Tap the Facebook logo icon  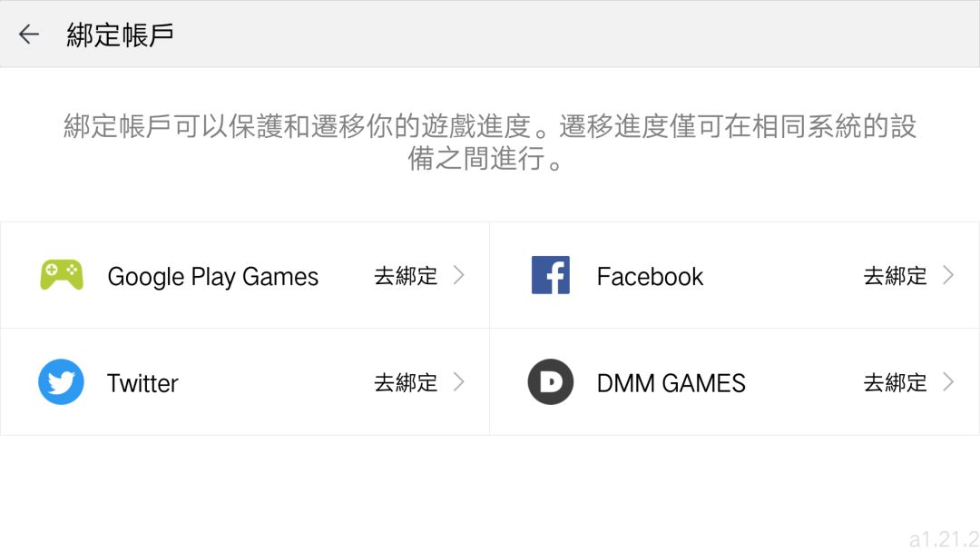click(x=551, y=275)
